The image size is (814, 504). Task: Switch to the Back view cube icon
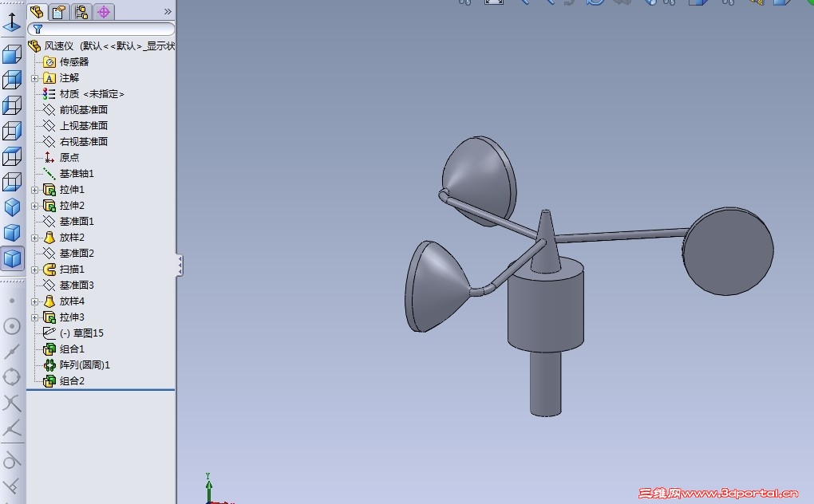point(12,80)
